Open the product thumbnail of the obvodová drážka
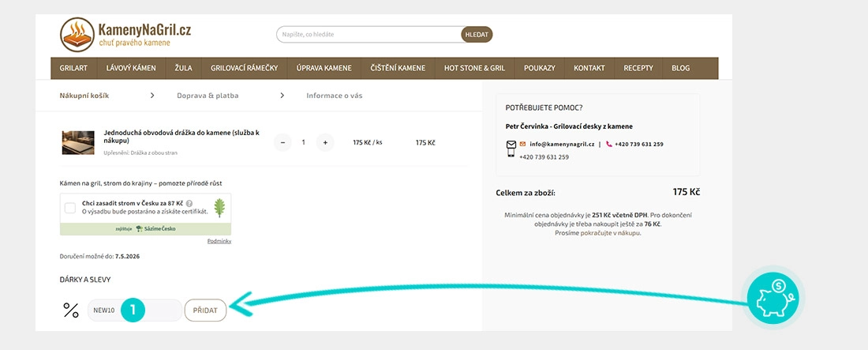Screen dimensions: 868x350 (x=78, y=142)
